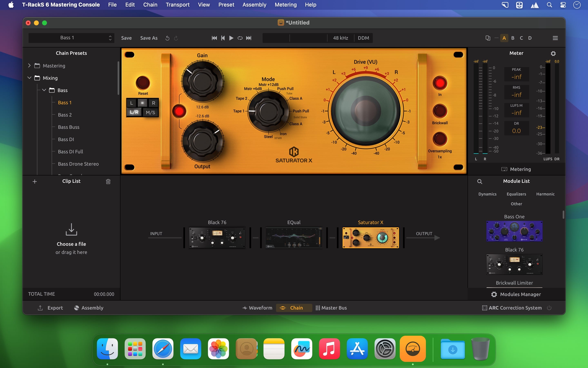
Task: Toggle the gain-output link red button
Action: pyautogui.click(x=179, y=111)
